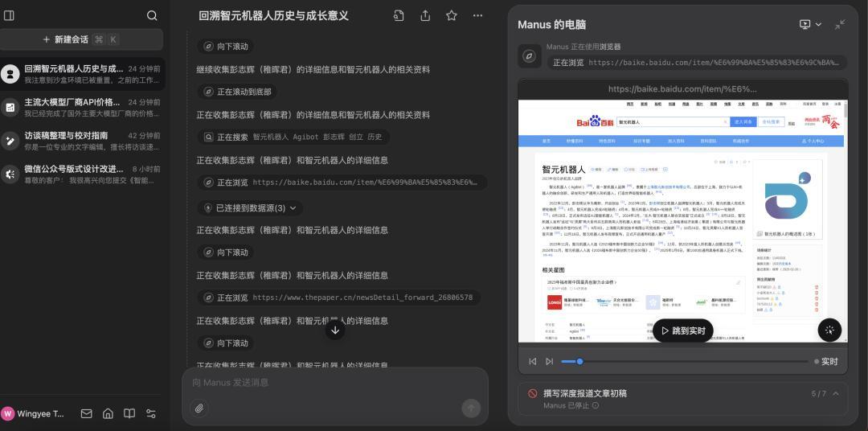Click the first 向下滚动 step chip at top
The width and height of the screenshot is (868, 431).
tap(226, 47)
